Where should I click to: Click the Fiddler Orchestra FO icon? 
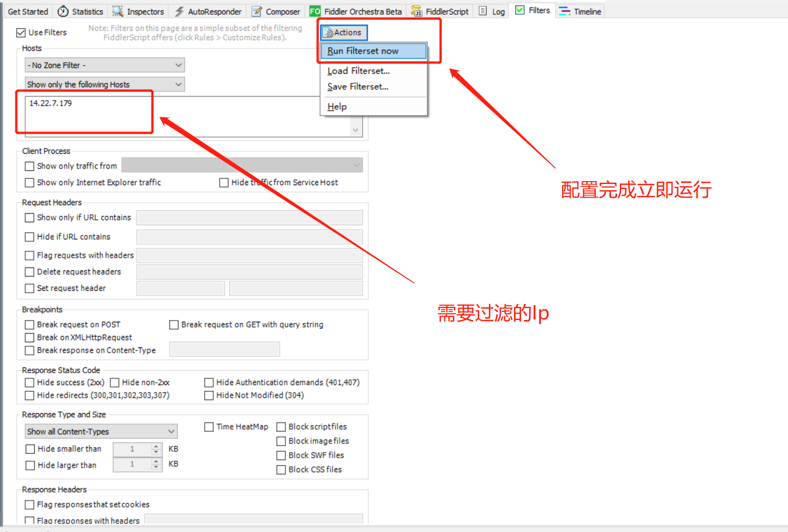tap(315, 11)
